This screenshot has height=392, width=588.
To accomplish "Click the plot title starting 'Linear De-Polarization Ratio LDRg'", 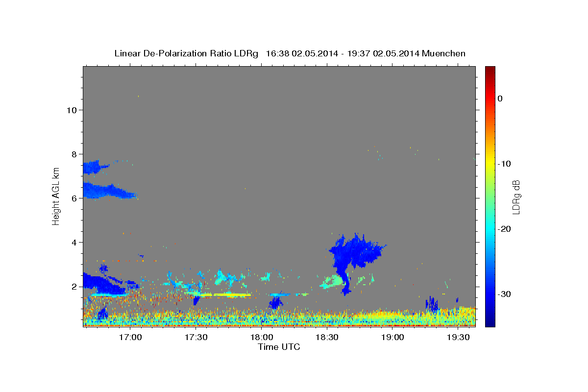I will [x=290, y=53].
